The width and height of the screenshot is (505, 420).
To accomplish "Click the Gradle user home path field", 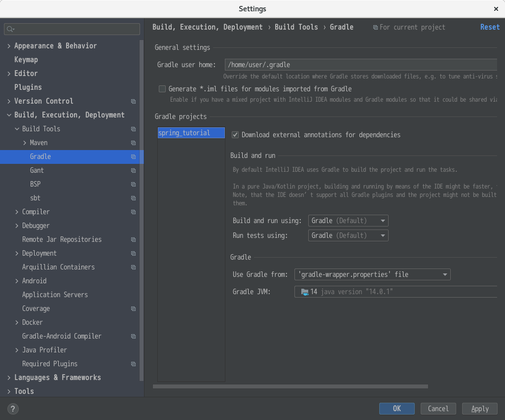I will coord(361,65).
